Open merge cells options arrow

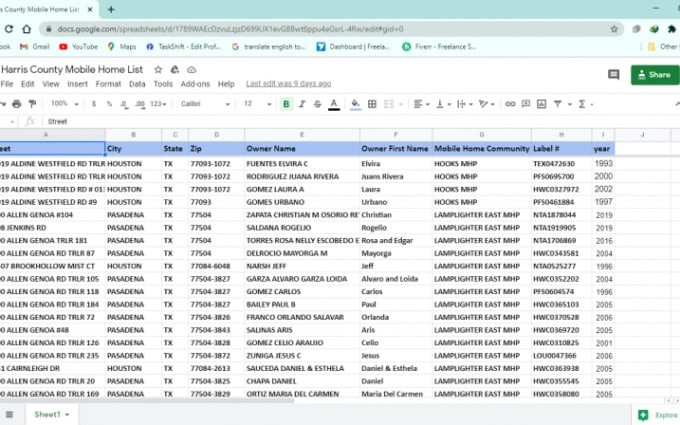pos(401,104)
